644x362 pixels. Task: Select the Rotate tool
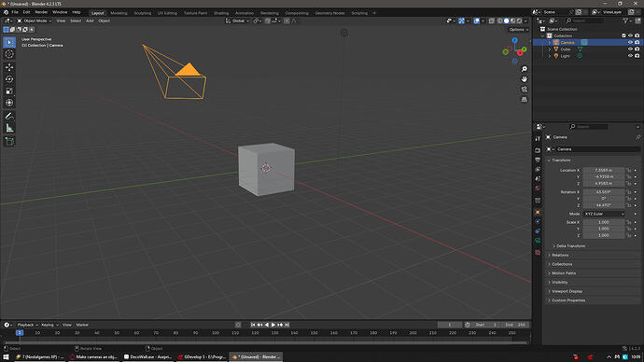point(9,78)
